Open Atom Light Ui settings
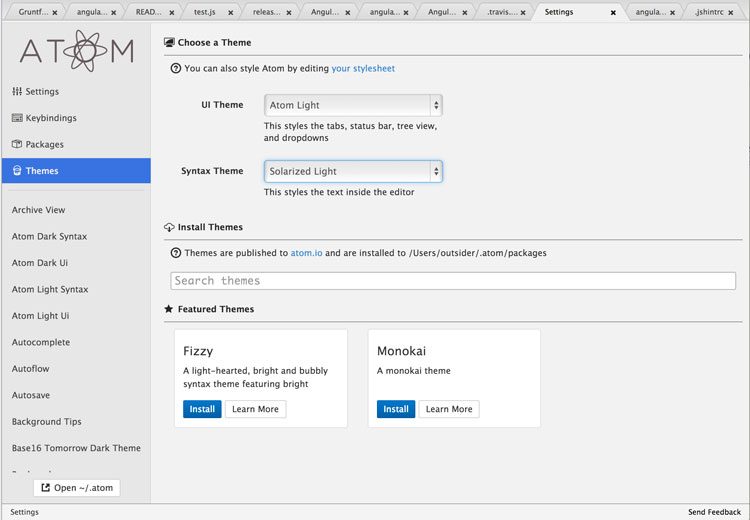The image size is (750, 520). (x=40, y=316)
